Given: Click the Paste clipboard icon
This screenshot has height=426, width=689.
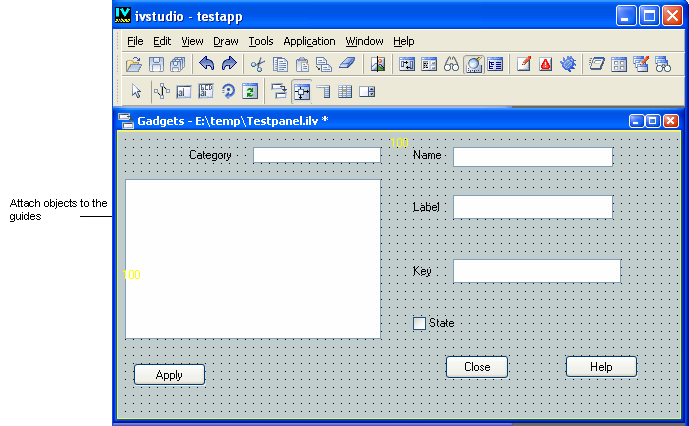Looking at the screenshot, I should 302,65.
